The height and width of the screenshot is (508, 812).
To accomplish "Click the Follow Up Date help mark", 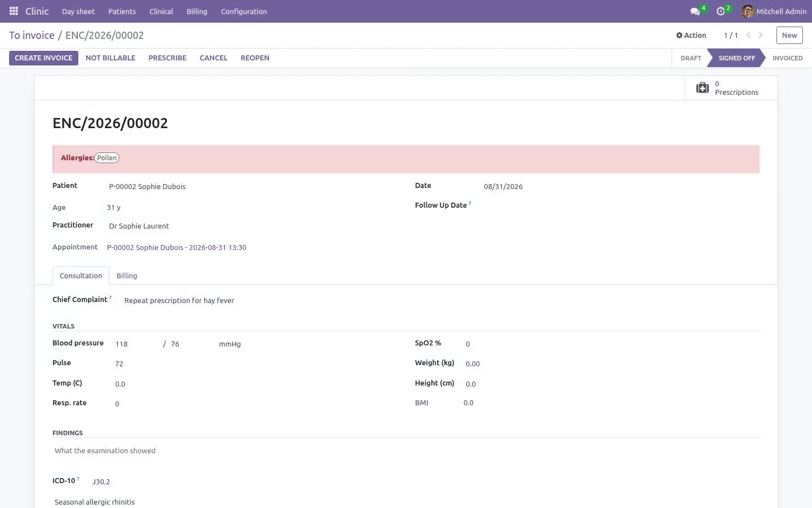I will (x=470, y=203).
